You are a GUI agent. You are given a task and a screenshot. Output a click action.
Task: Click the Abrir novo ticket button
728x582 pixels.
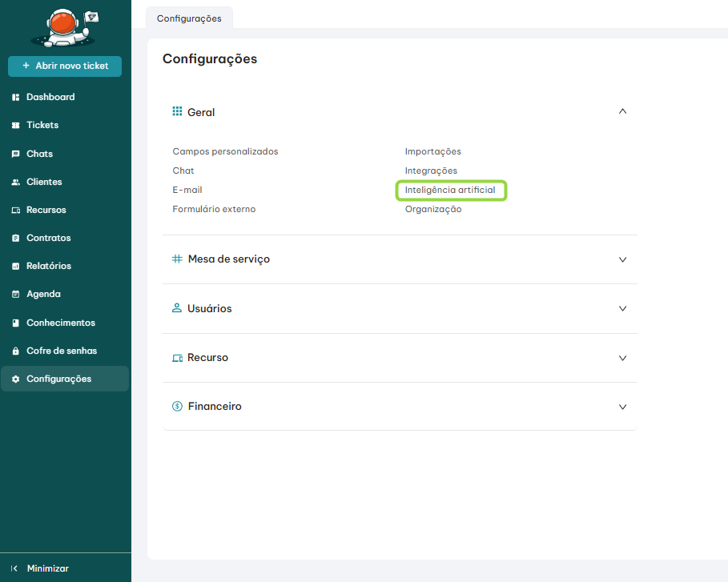[x=65, y=66]
